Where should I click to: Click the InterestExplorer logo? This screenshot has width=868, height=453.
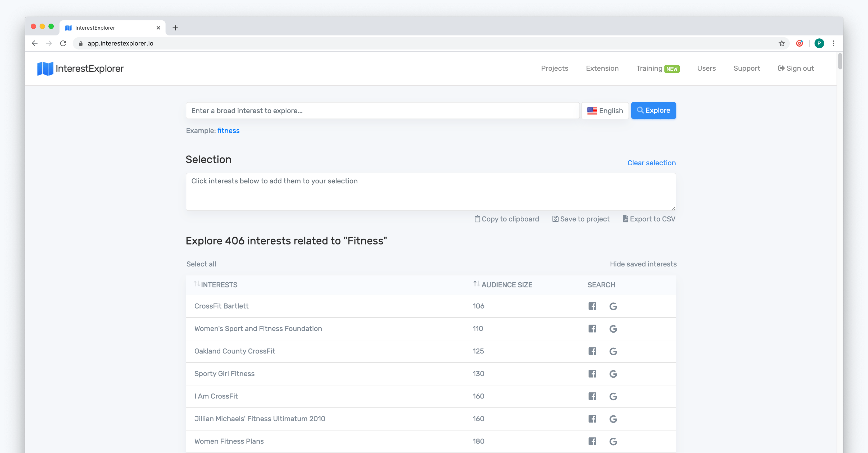[x=80, y=69]
